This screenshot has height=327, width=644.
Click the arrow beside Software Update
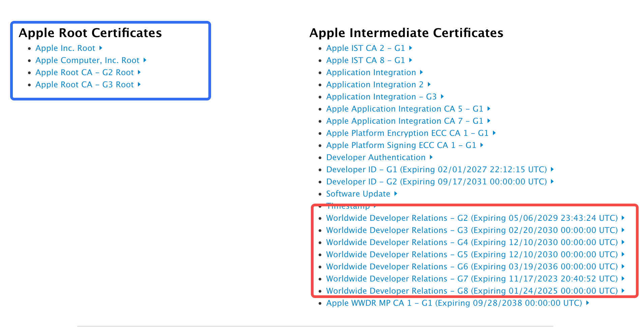[396, 194]
